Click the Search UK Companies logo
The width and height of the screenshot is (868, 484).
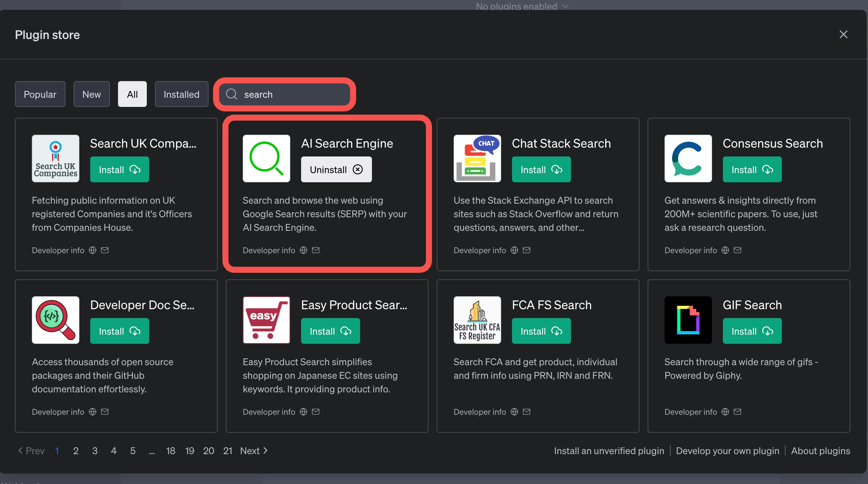click(x=55, y=158)
